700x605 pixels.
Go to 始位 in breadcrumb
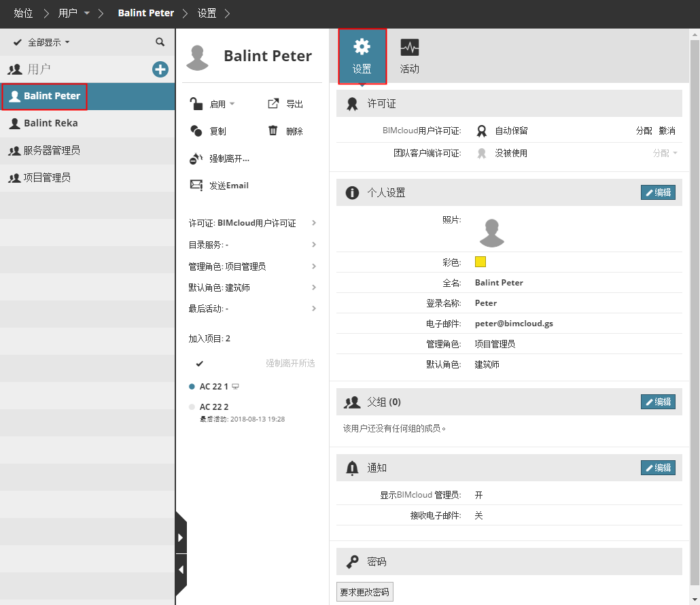pyautogui.click(x=23, y=13)
